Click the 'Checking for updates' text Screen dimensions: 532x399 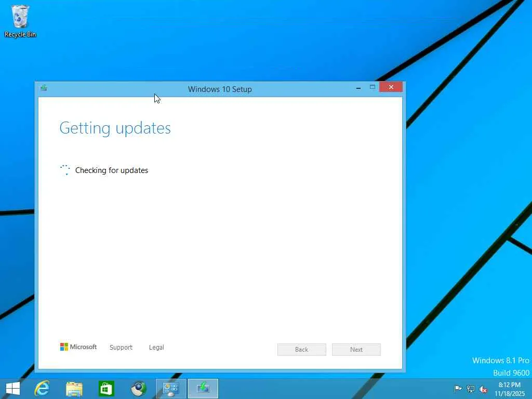[x=112, y=170]
